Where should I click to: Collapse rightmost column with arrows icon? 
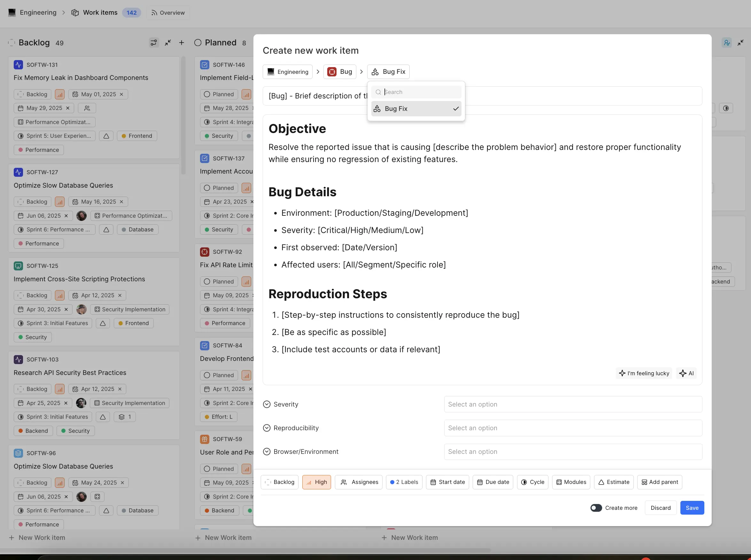740,43
